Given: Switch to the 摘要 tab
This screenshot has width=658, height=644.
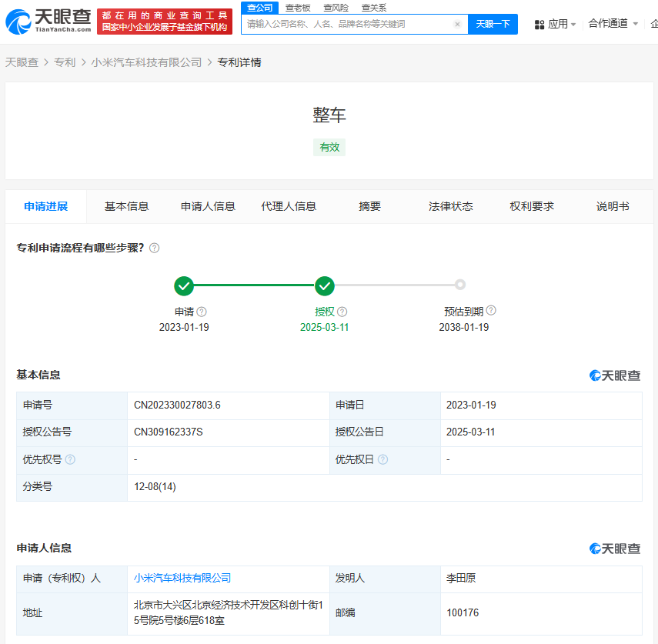Looking at the screenshot, I should [x=369, y=206].
